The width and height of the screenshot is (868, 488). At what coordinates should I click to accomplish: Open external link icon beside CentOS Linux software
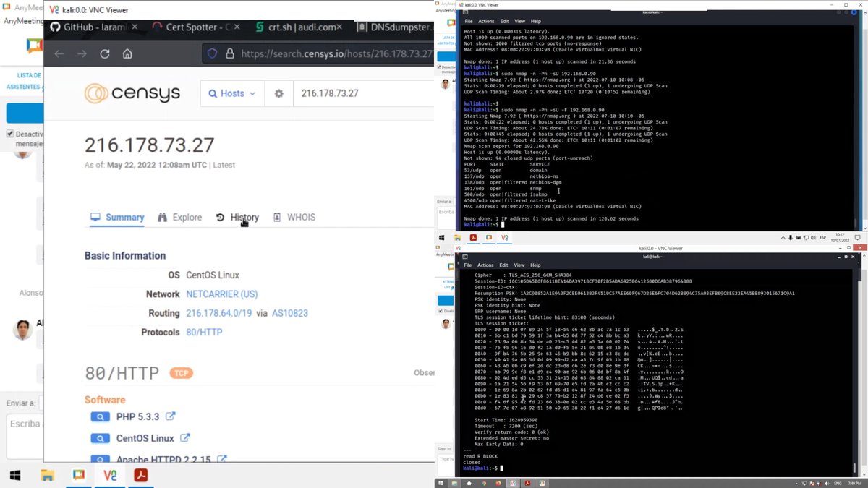coord(185,437)
